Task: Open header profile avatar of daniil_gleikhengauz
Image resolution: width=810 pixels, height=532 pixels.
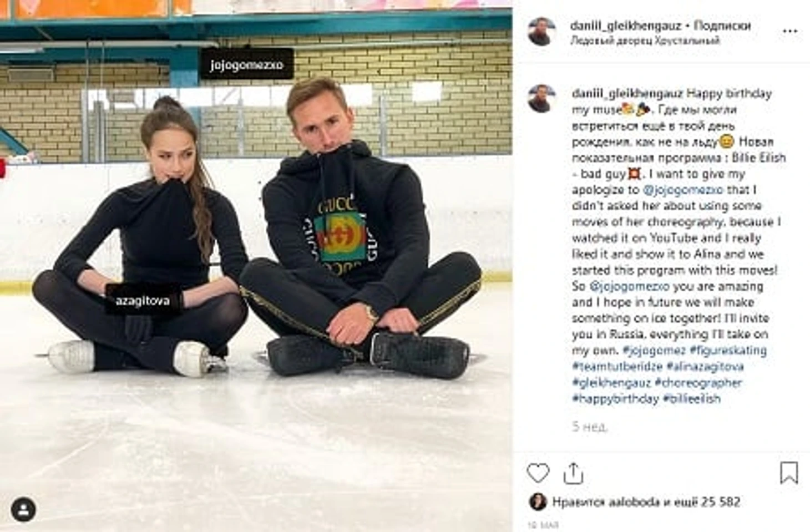Action: tap(542, 31)
